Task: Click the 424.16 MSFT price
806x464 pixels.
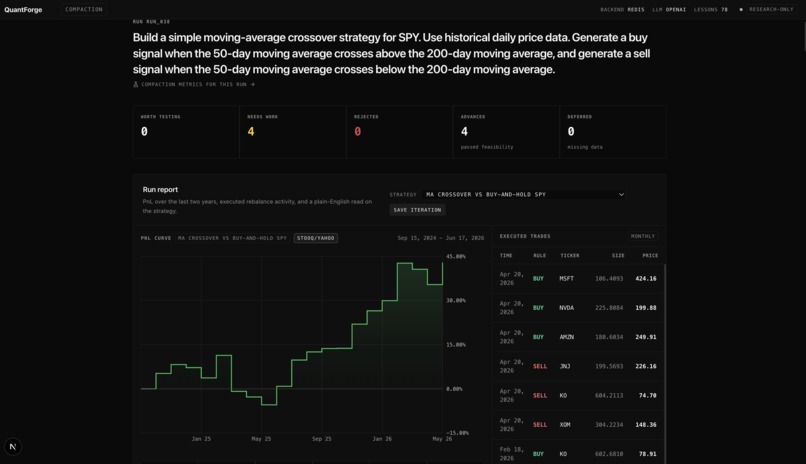Action: [x=646, y=279]
